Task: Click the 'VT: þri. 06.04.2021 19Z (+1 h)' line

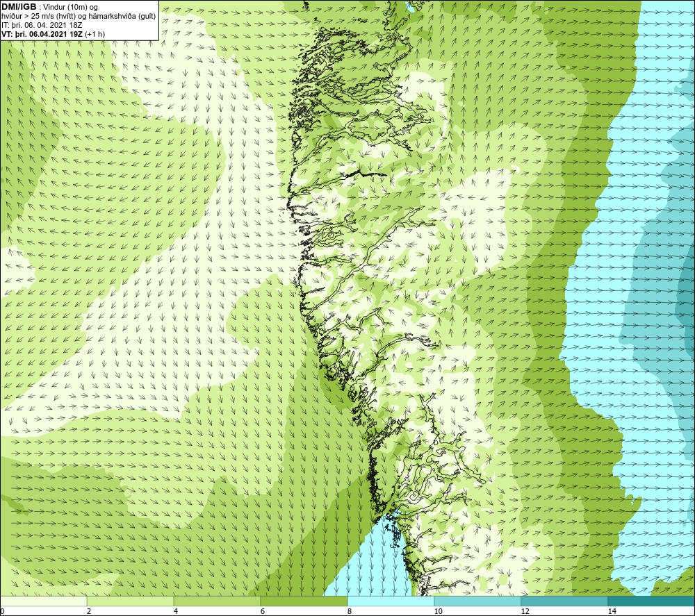Action: tap(54, 34)
